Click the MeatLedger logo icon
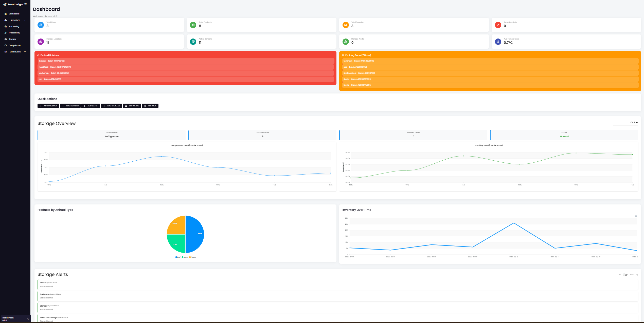This screenshot has width=644, height=323. (x=5, y=5)
